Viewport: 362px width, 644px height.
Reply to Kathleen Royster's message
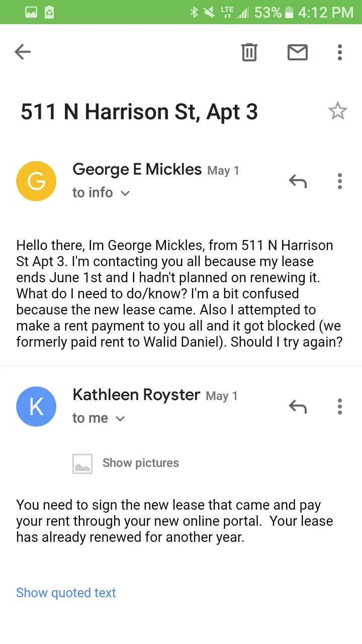[297, 407]
